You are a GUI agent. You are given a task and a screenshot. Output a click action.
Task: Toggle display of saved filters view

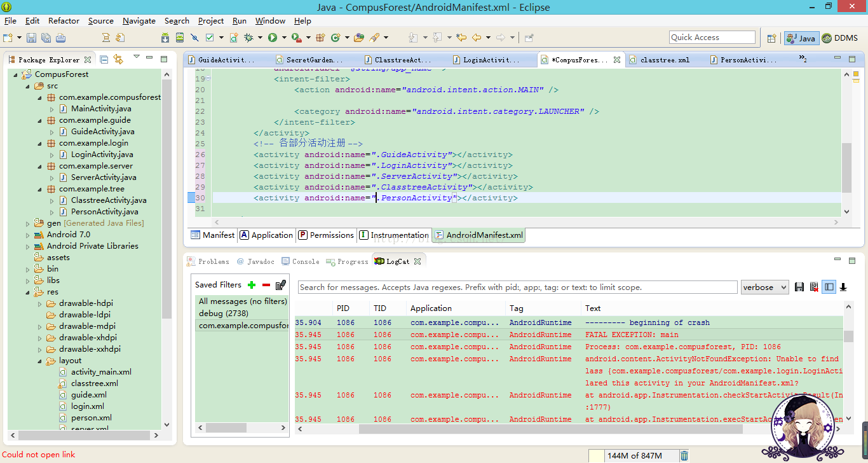(x=829, y=287)
